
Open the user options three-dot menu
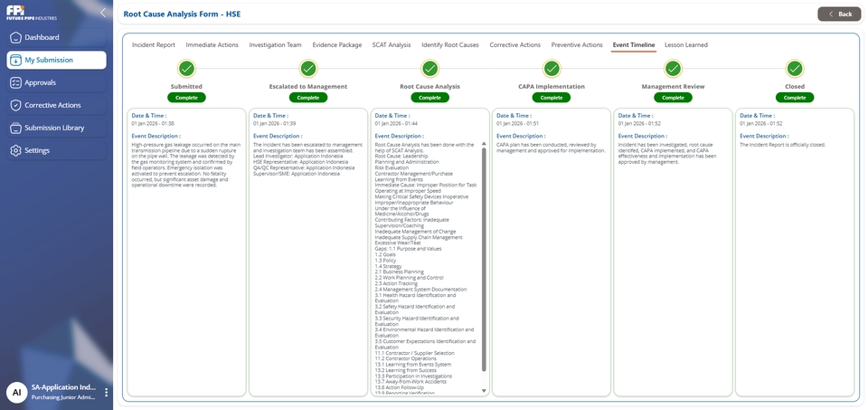[x=106, y=393]
